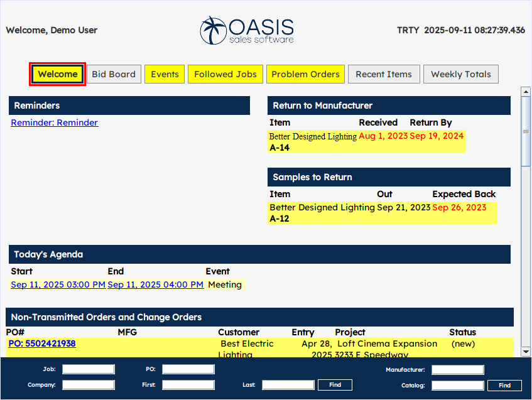The height and width of the screenshot is (400, 532).
Task: Click the Manufacturer input field
Action: (457, 369)
